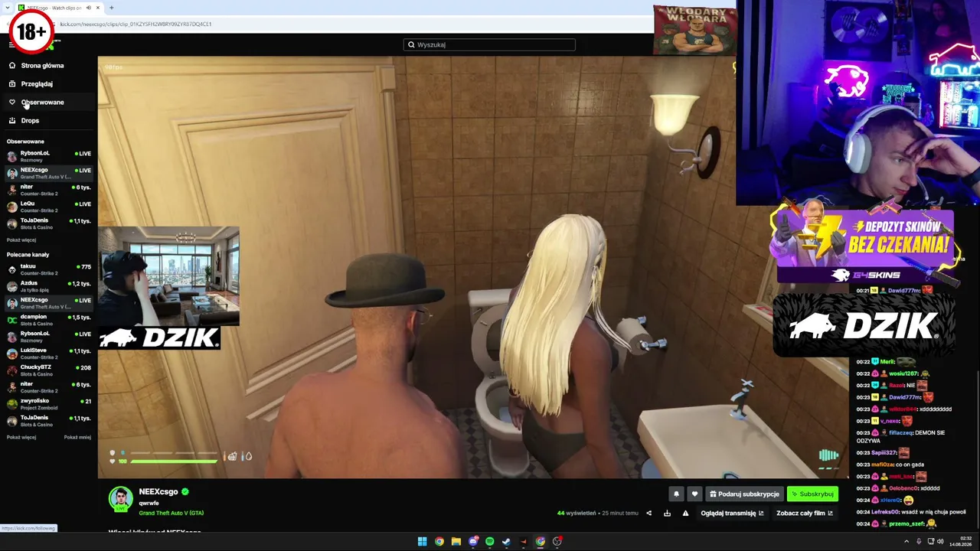The width and height of the screenshot is (980, 551).
Task: Collapse recommended channels with Pokaż mniej
Action: coord(77,438)
